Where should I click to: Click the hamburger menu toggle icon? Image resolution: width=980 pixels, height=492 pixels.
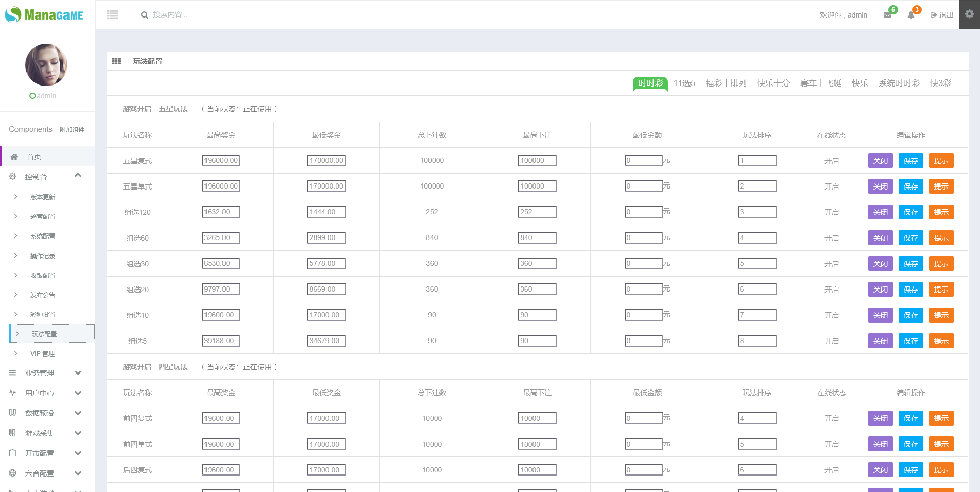113,15
